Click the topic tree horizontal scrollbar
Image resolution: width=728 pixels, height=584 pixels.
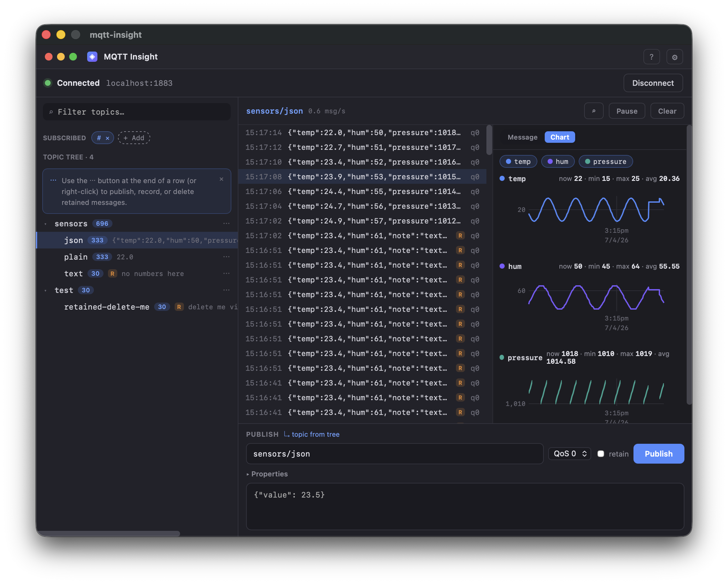point(108,533)
